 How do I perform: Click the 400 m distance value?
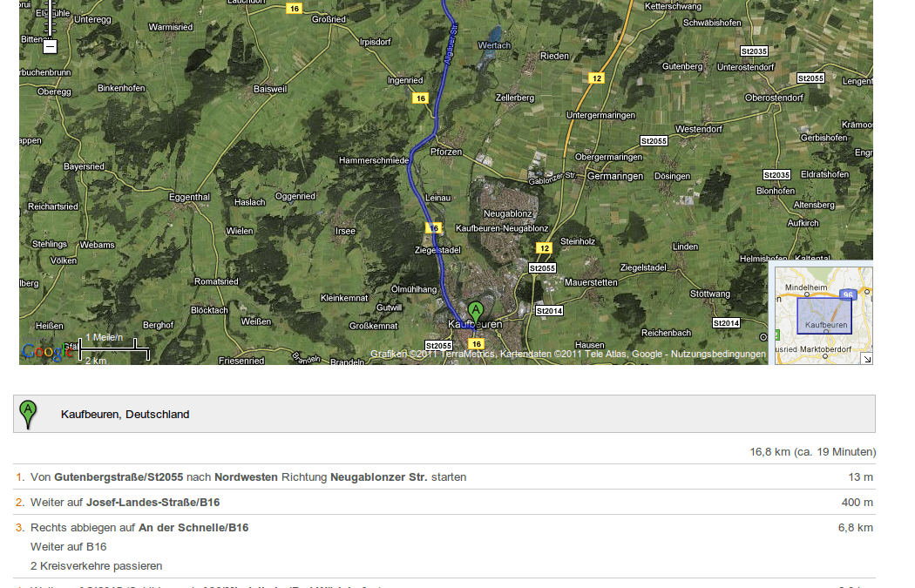pyautogui.click(x=857, y=503)
